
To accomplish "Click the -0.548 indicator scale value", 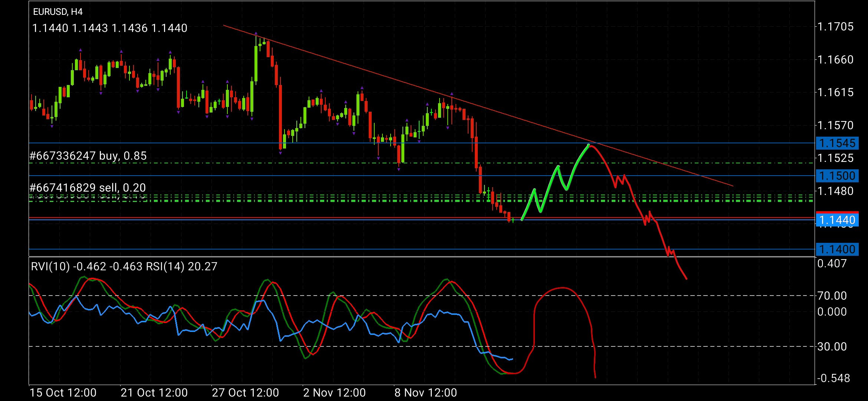I will (x=833, y=378).
